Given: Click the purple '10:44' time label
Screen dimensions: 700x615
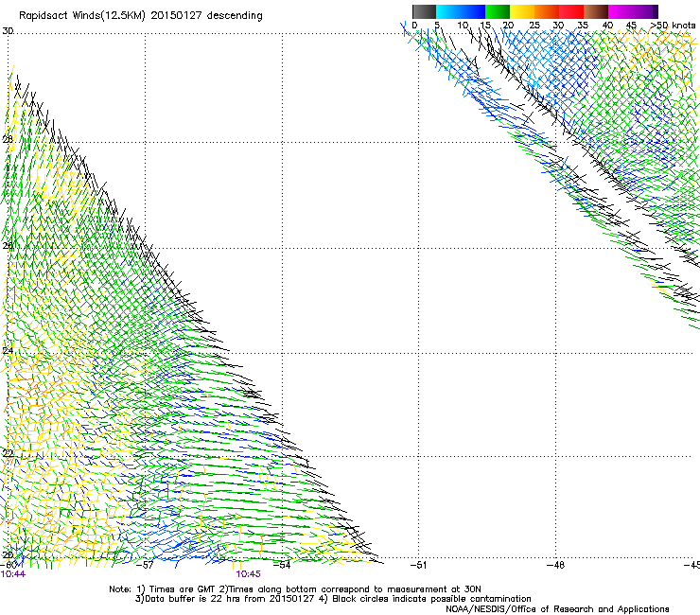Looking at the screenshot, I should coord(13,574).
